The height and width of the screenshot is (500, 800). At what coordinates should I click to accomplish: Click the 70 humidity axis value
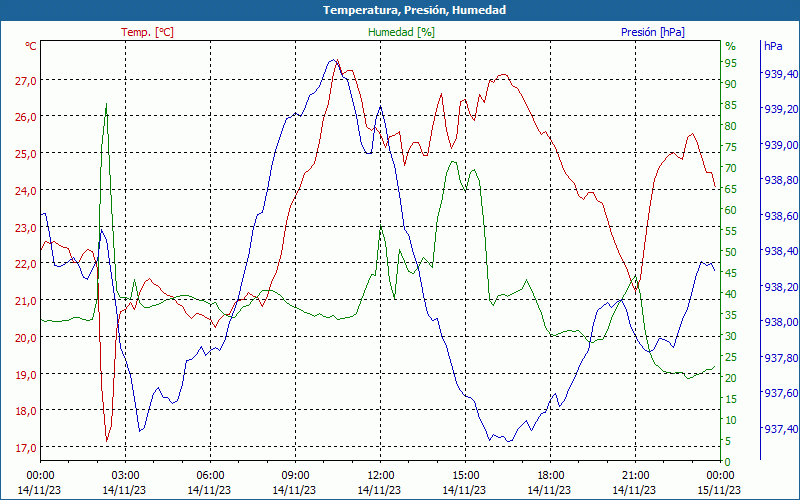click(x=731, y=168)
